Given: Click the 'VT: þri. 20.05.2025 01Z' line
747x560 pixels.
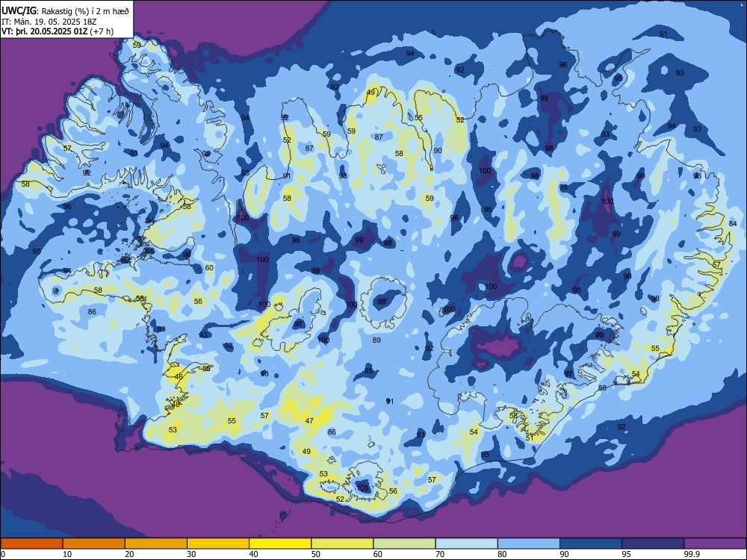Looking at the screenshot, I should (44, 31).
